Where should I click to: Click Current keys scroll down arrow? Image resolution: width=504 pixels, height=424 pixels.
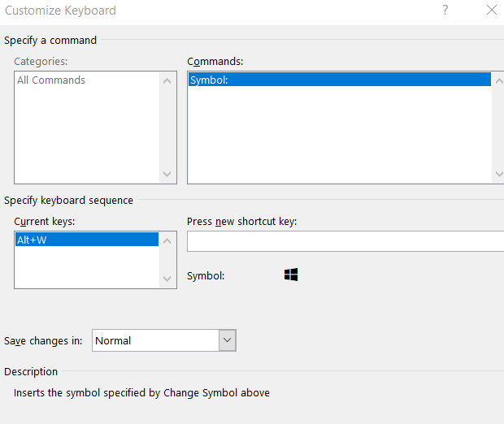click(167, 279)
